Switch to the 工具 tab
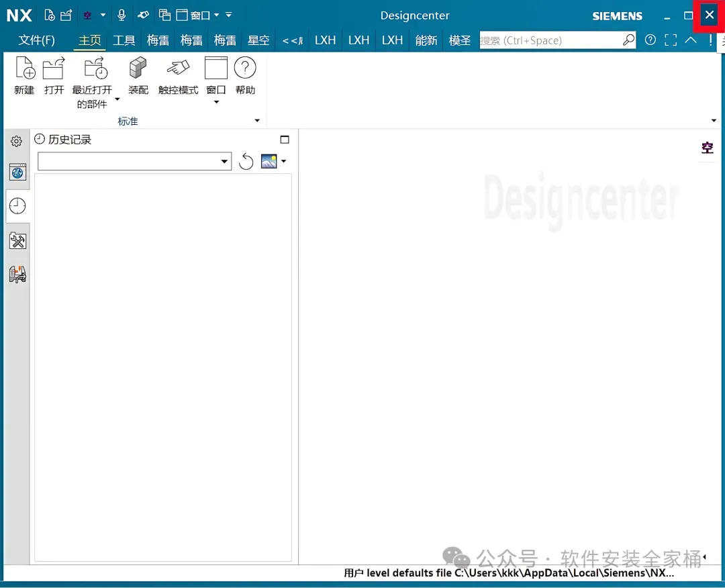Image resolution: width=725 pixels, height=588 pixels. 124,40
